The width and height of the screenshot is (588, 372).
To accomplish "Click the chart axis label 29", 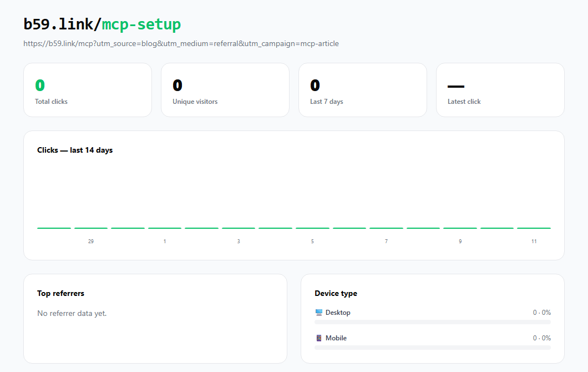I will (91, 242).
